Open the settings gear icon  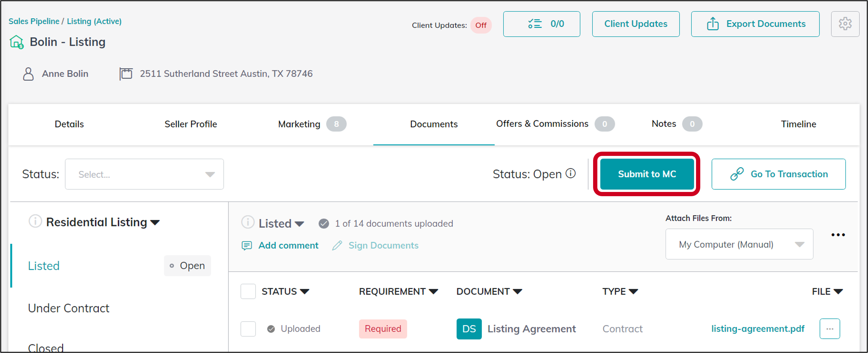click(x=845, y=24)
